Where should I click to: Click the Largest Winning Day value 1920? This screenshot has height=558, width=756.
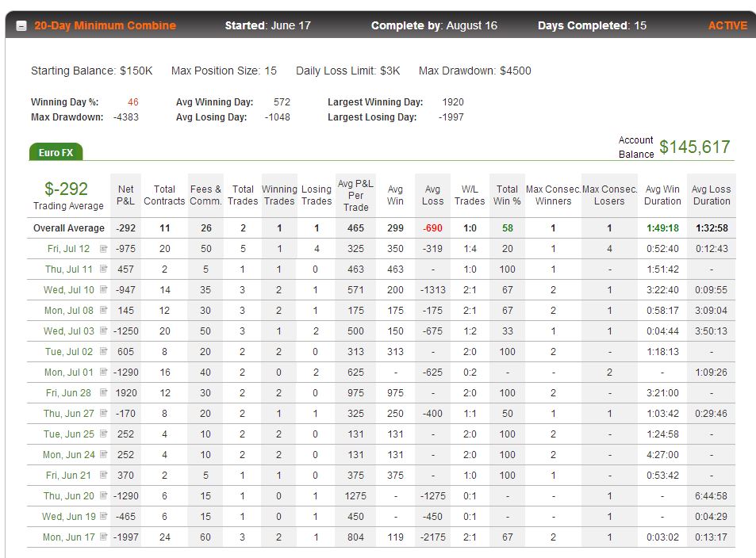click(453, 102)
